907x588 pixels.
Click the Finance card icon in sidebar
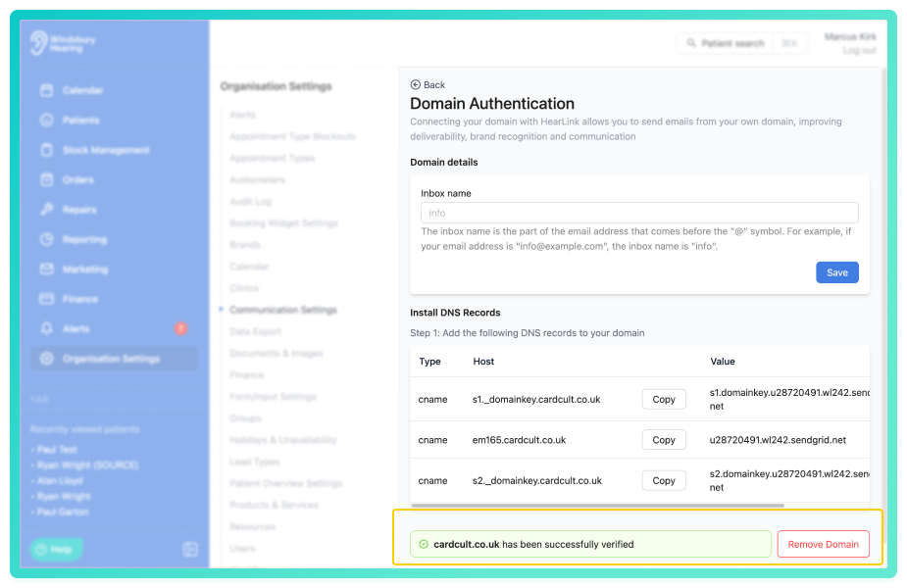(x=47, y=299)
